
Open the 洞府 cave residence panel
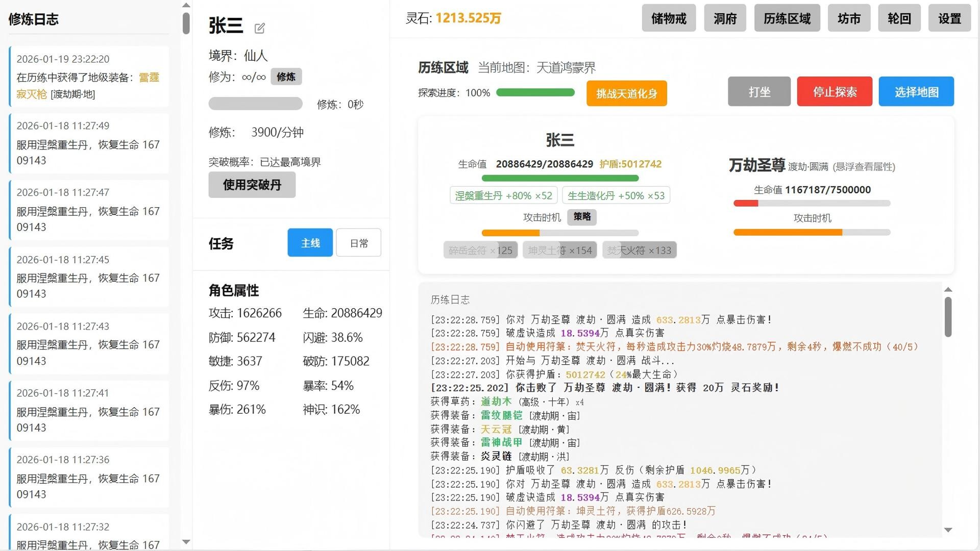click(x=725, y=18)
